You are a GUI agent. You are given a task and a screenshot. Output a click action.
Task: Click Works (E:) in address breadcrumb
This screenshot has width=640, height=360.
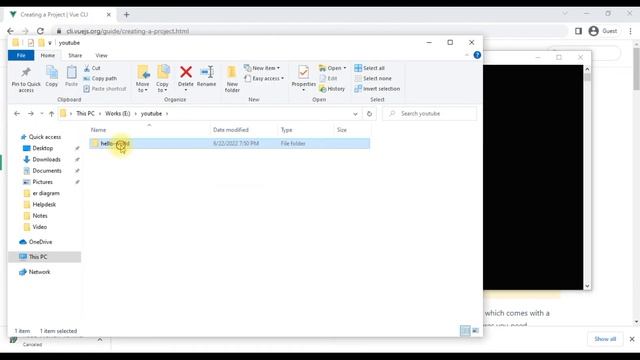click(x=118, y=113)
